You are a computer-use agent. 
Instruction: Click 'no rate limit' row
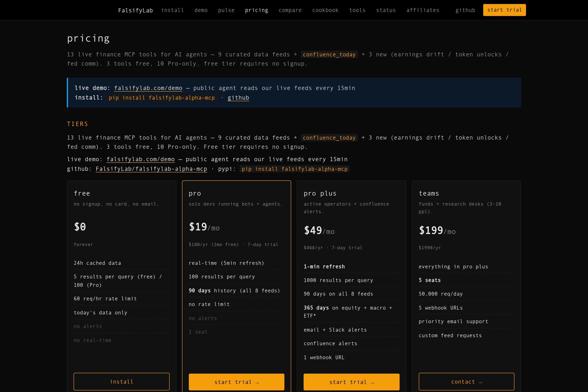(x=236, y=304)
